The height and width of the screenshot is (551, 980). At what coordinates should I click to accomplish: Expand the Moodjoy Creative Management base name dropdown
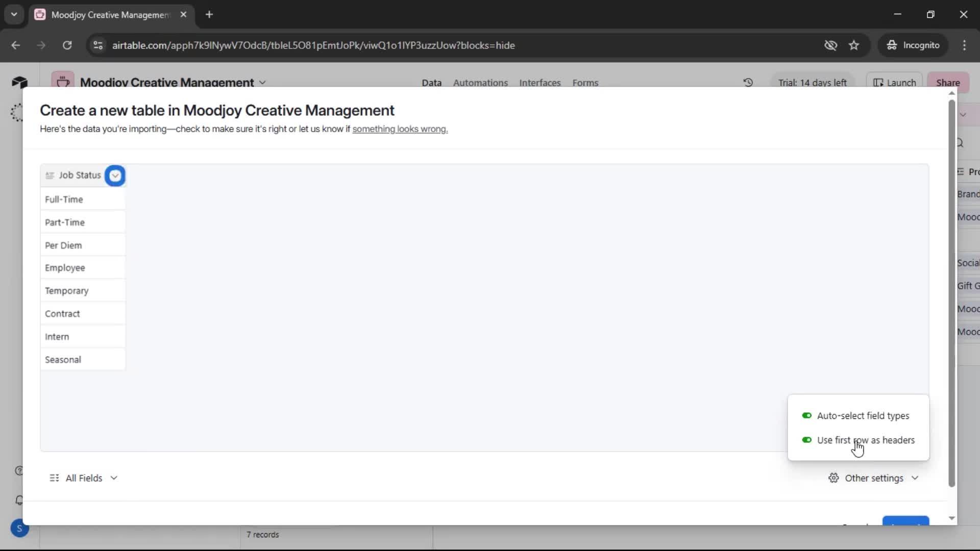[262, 83]
